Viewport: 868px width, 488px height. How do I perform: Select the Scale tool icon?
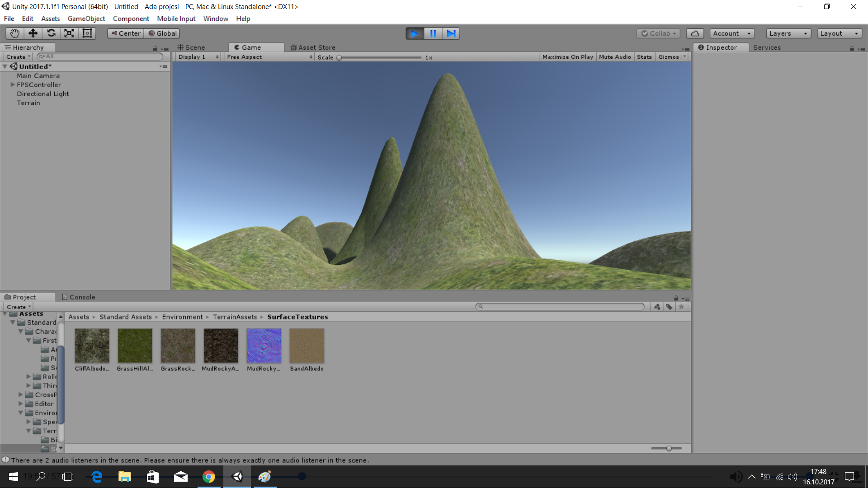pyautogui.click(x=69, y=33)
